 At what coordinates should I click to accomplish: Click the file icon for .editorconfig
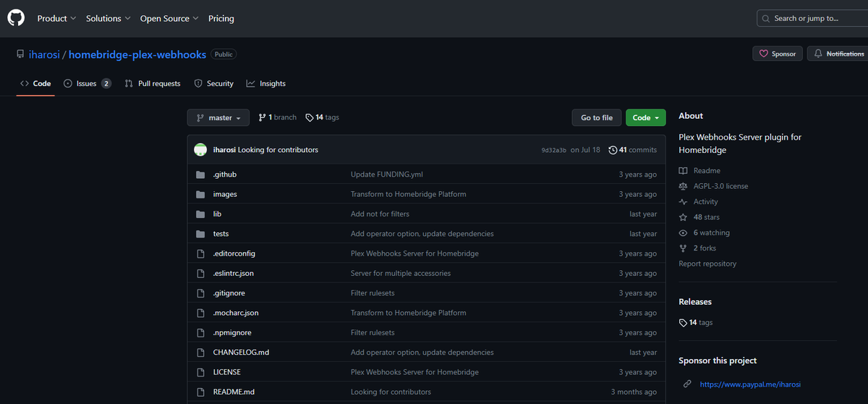click(200, 253)
